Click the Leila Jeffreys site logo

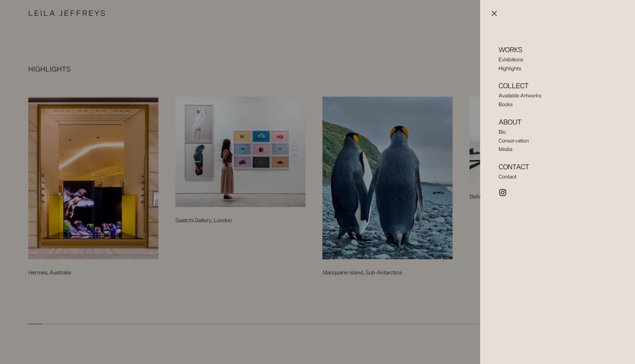(67, 13)
